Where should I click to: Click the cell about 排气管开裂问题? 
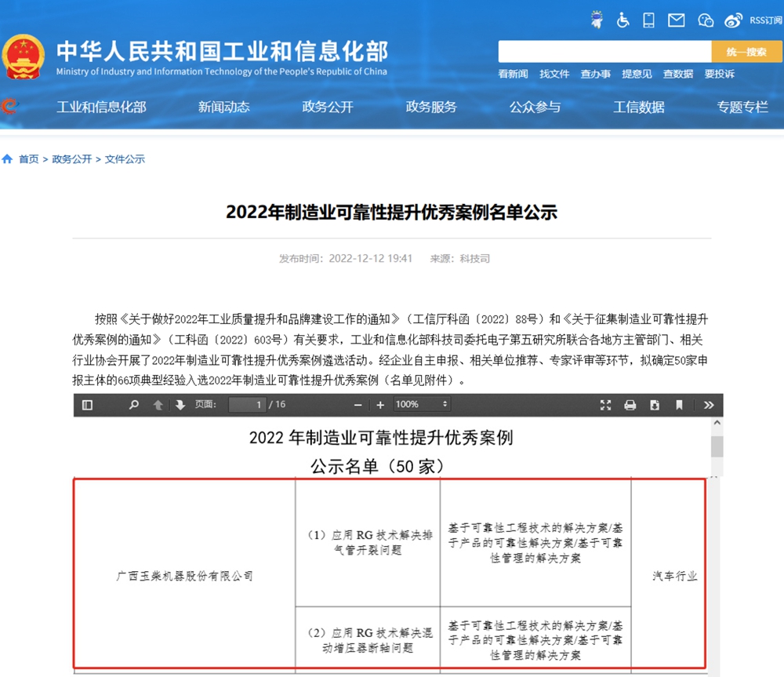click(368, 542)
